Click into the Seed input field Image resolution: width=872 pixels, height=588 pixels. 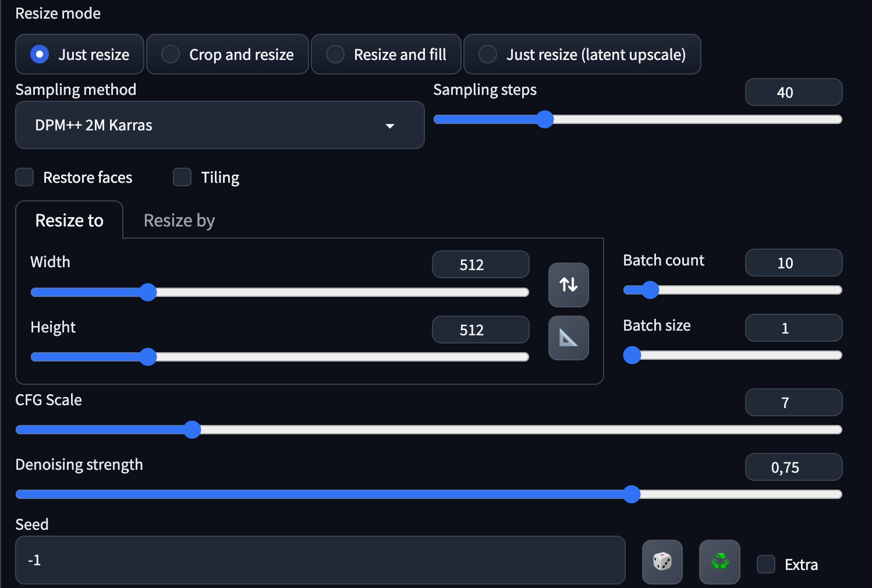(x=320, y=560)
